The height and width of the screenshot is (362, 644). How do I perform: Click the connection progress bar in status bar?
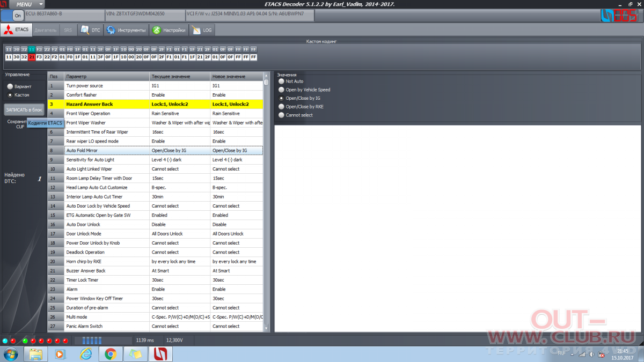click(x=103, y=341)
